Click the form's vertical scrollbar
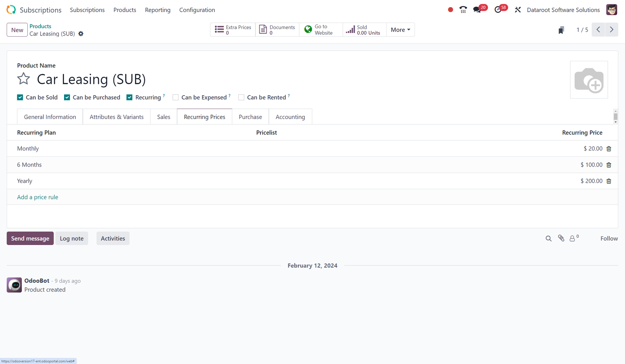Screen dimensions: 625x364 click(615, 116)
